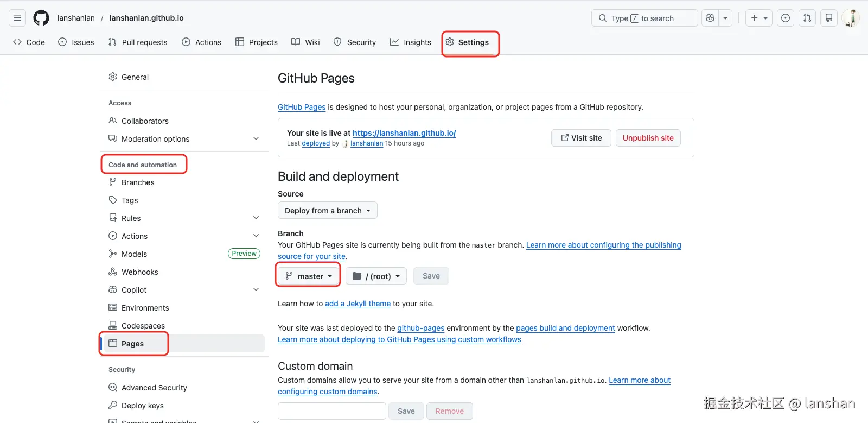Open the add a Jekyll theme link

[358, 304]
